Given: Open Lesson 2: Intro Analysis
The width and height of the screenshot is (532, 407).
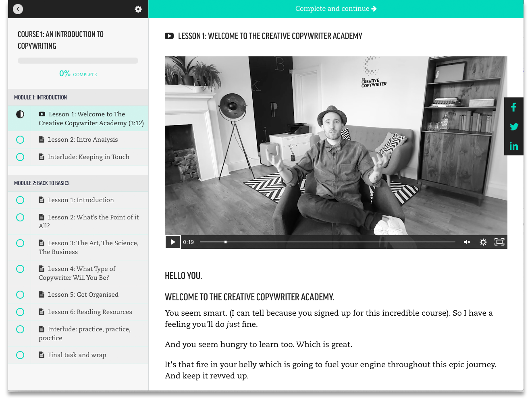Looking at the screenshot, I should click(x=78, y=140).
